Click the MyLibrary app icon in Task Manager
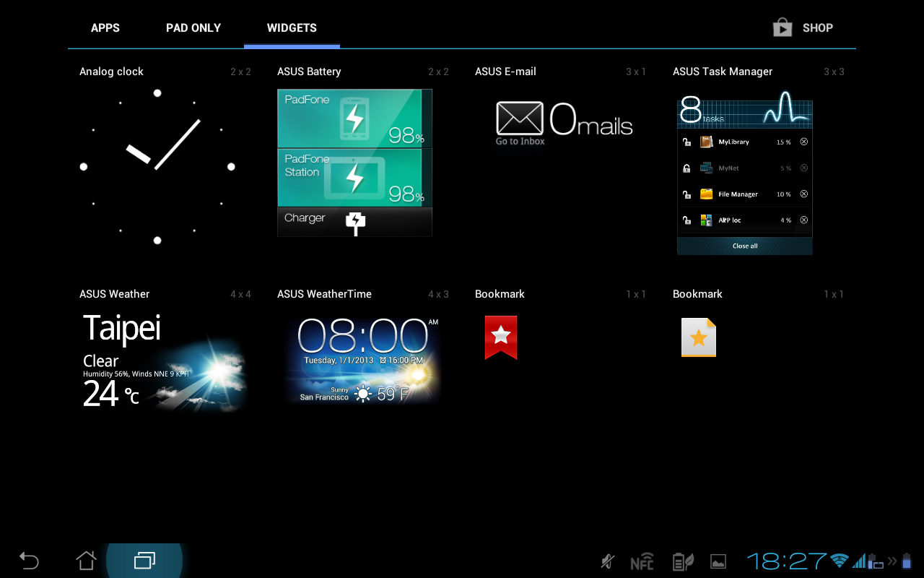 (x=706, y=142)
